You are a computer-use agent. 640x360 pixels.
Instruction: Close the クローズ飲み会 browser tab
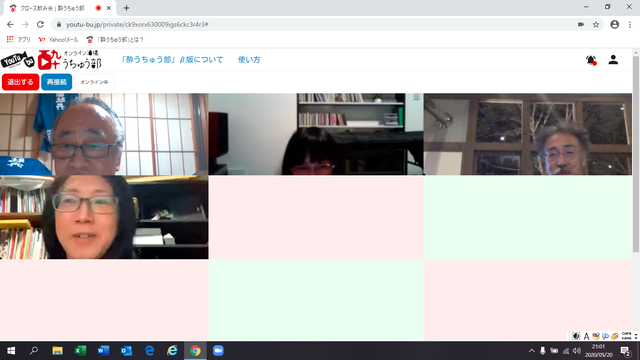click(109, 8)
